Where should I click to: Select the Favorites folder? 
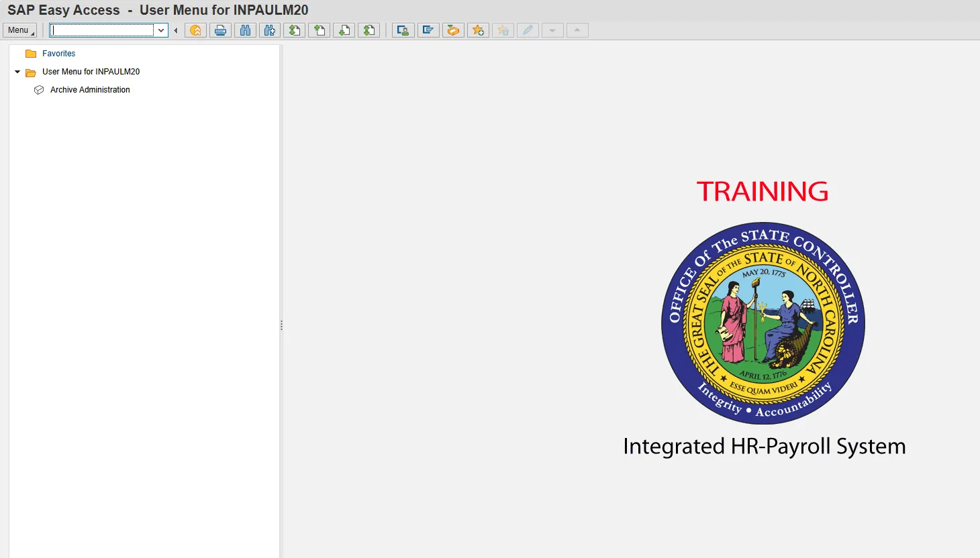[58, 54]
